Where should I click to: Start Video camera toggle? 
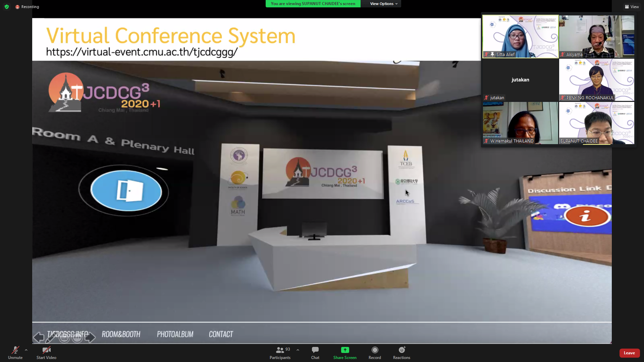pos(46,353)
